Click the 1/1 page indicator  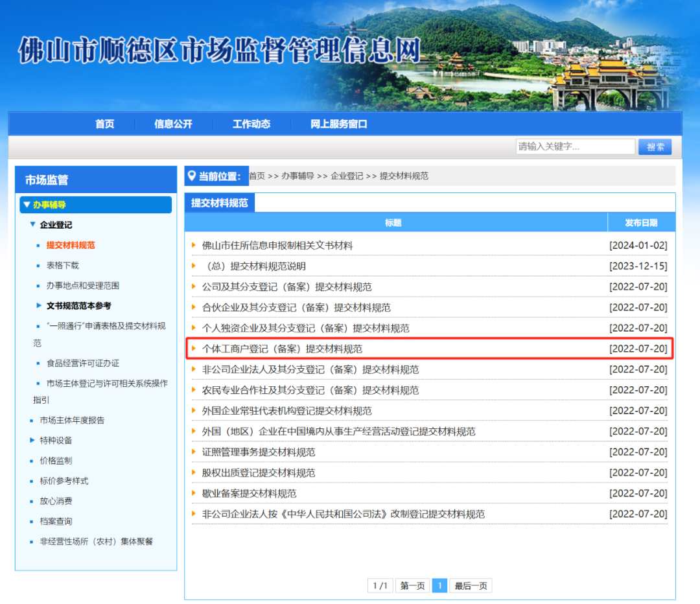[380, 585]
